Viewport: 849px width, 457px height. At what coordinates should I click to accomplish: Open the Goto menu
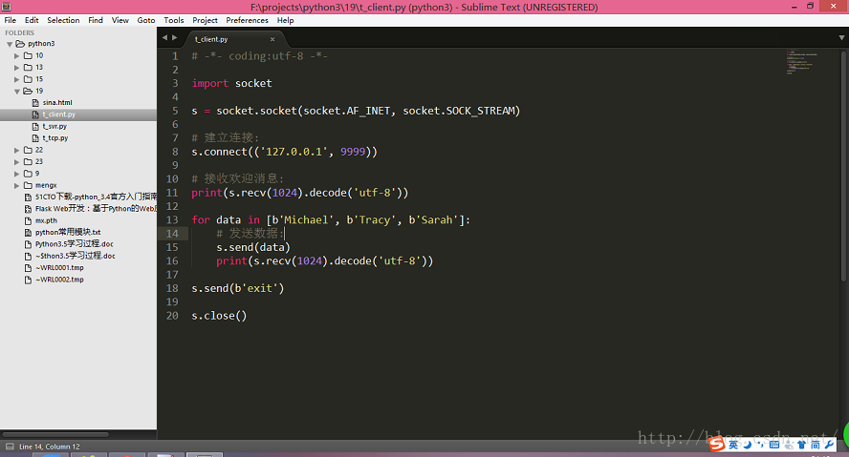click(146, 20)
